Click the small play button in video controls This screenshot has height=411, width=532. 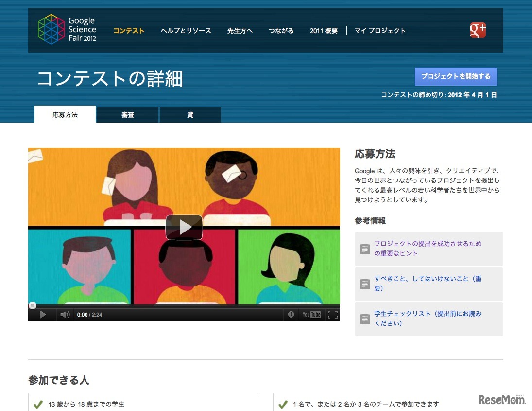(x=42, y=315)
